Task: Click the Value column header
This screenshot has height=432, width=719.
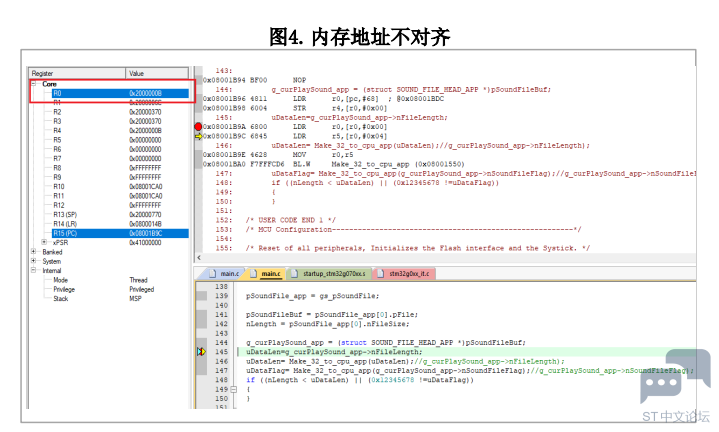Action: (x=157, y=73)
